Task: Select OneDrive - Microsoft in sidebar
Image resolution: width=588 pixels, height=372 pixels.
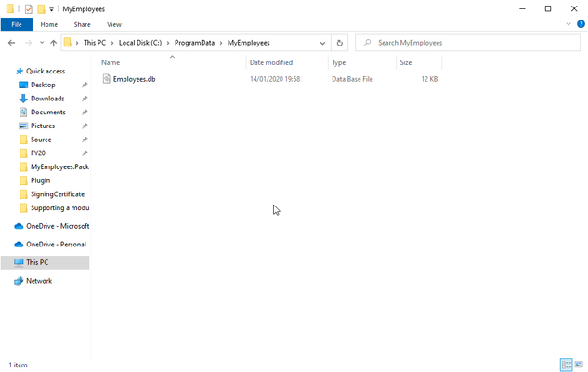Action: point(58,226)
